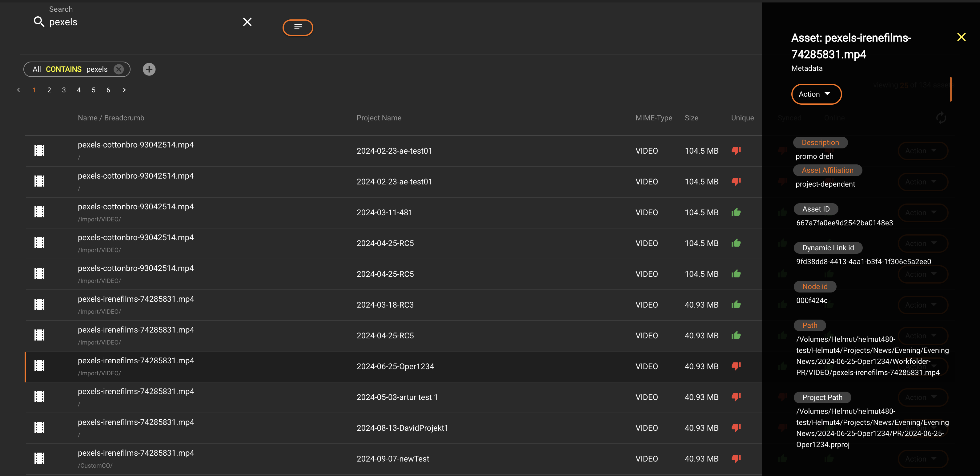
Task: Open the filter lines menu button
Action: pos(298,27)
